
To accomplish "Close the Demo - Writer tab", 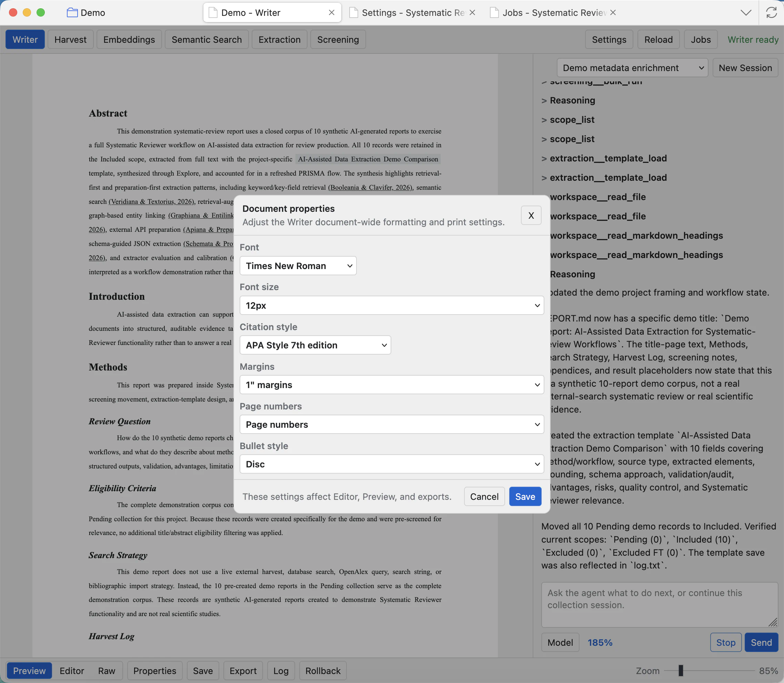I will click(331, 12).
